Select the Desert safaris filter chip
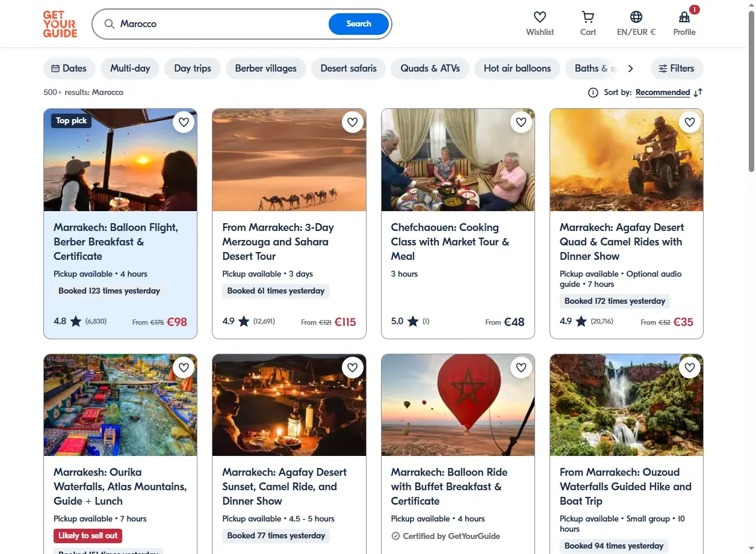756x554 pixels. [349, 69]
